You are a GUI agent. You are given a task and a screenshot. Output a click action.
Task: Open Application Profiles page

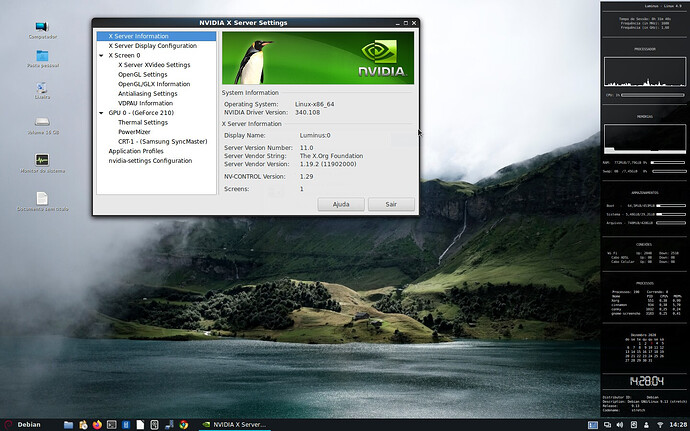pos(136,151)
